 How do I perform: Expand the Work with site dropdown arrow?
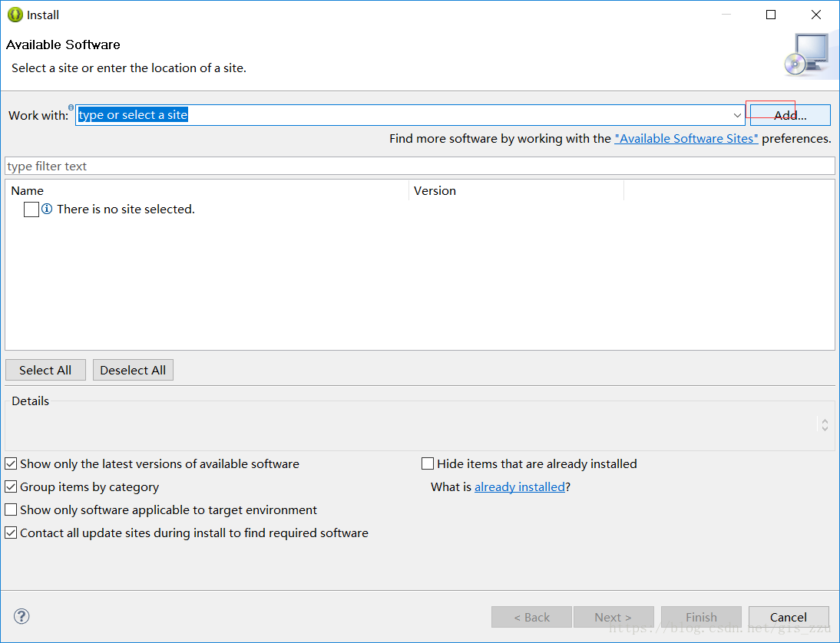pos(737,115)
